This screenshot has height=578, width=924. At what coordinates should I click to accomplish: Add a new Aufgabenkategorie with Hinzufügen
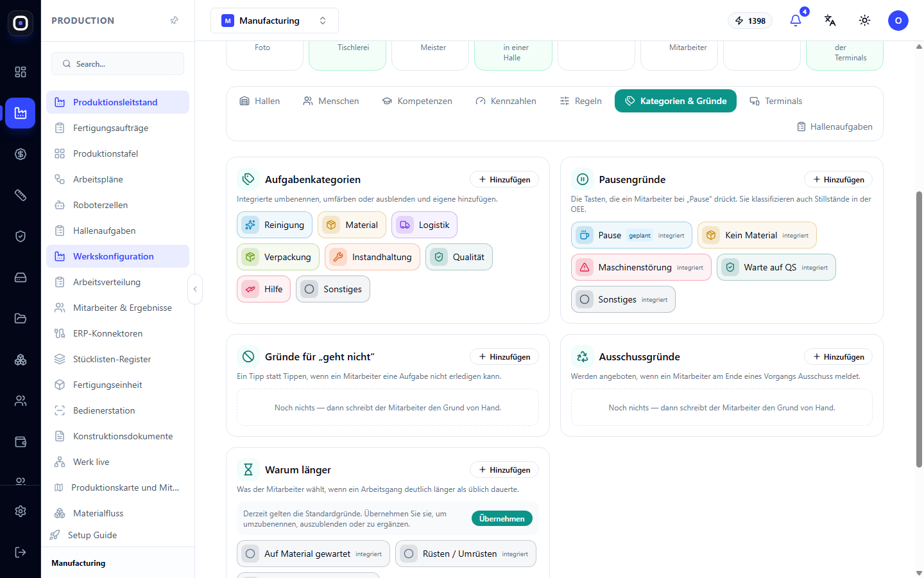[504, 179]
